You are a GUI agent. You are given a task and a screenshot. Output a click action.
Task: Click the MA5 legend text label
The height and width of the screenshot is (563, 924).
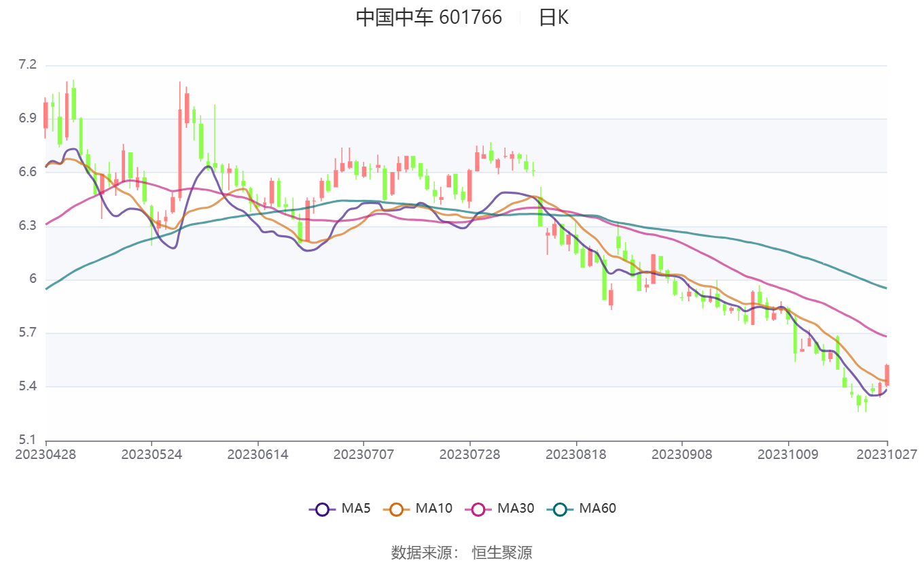355,508
